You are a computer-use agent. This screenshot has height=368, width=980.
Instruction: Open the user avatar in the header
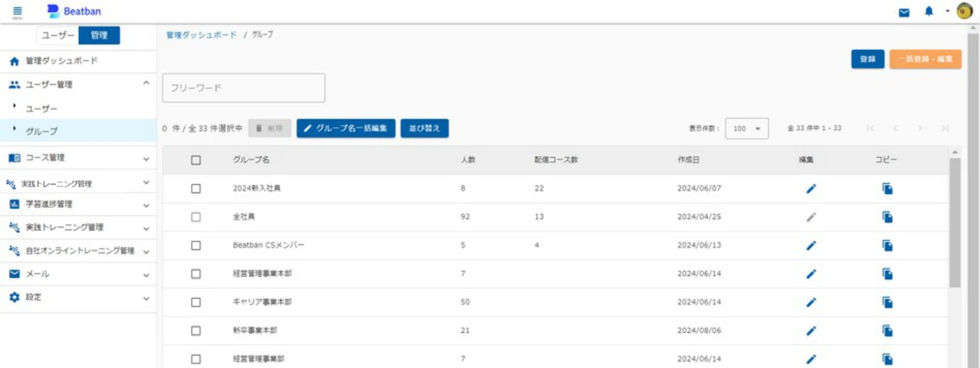click(965, 11)
